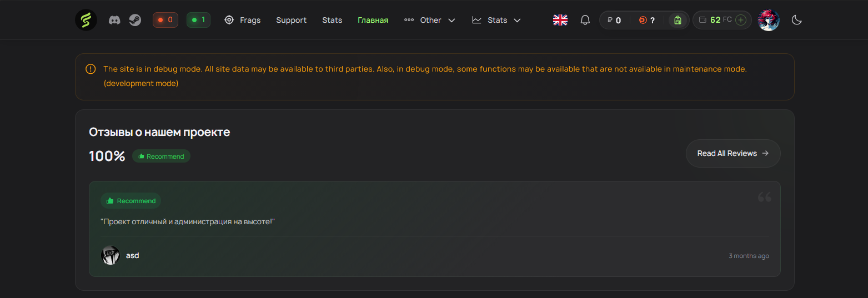
Task: Open the notifications bell
Action: pyautogui.click(x=585, y=20)
